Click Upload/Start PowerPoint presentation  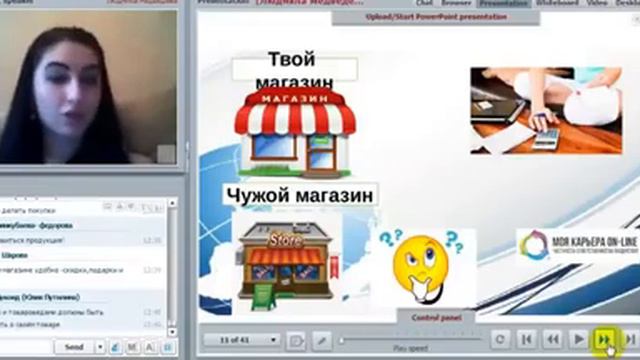pos(436,17)
